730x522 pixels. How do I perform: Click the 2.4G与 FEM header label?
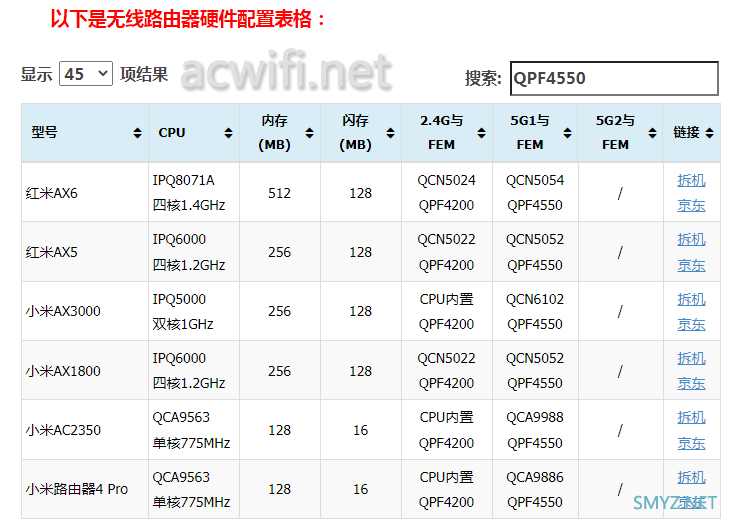441,133
